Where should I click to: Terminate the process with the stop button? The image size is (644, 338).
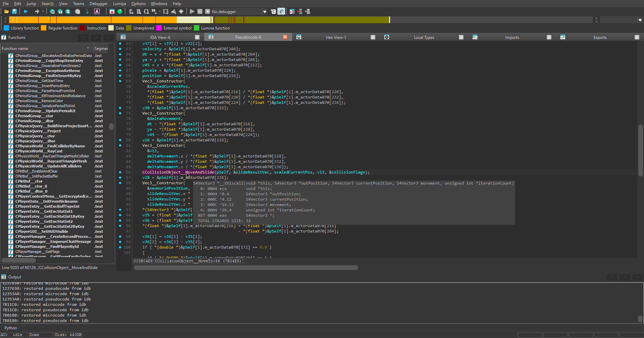208,11
